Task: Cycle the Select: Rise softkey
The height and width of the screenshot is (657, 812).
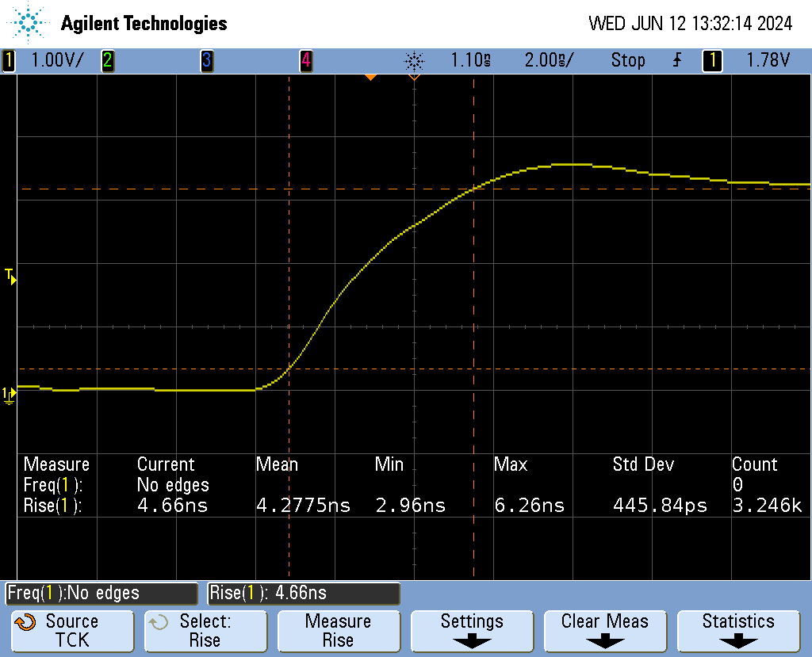Action: click(x=205, y=631)
